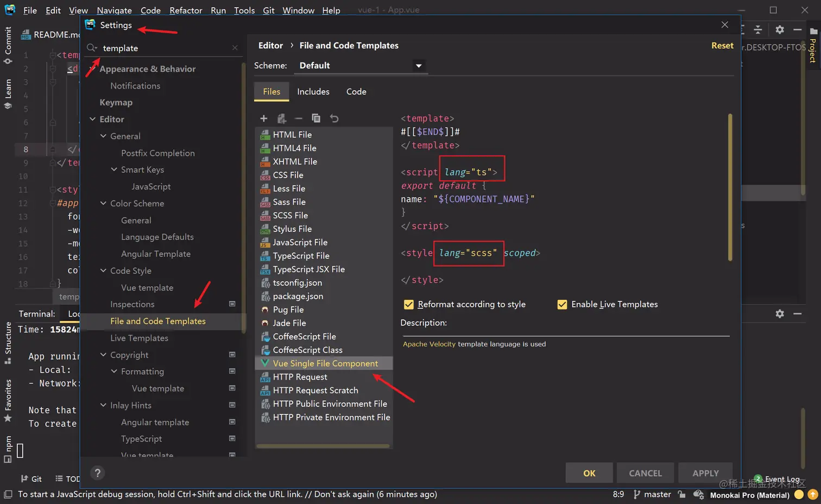
Task: Open the Project tool window on the right
Action: click(813, 46)
